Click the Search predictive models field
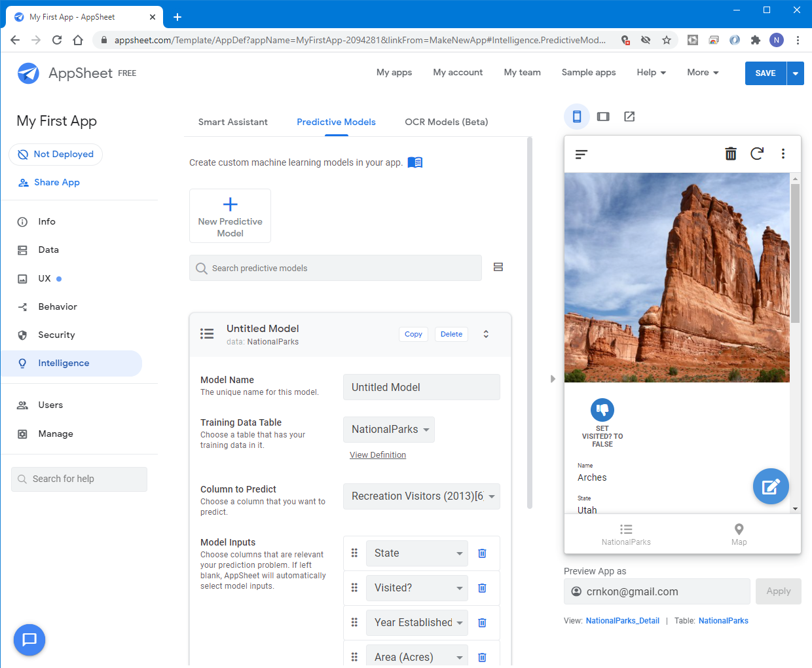812x668 pixels. tap(335, 268)
